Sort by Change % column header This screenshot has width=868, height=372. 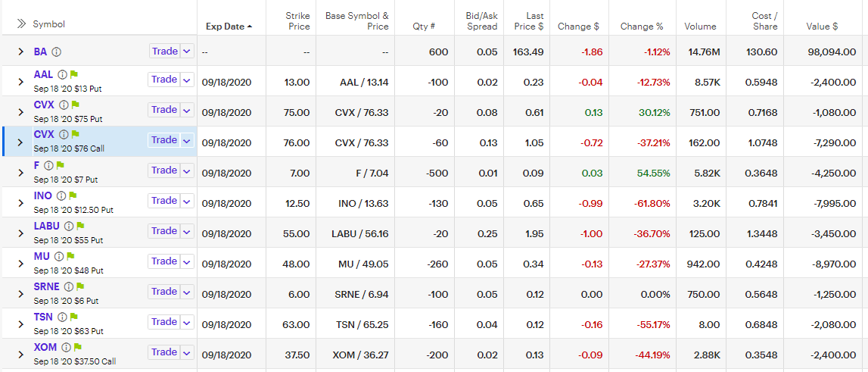(642, 26)
